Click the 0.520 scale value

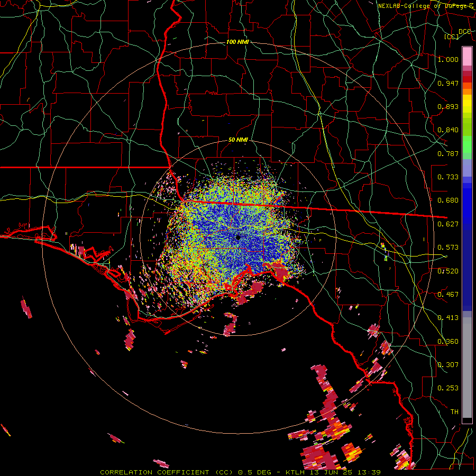(448, 271)
